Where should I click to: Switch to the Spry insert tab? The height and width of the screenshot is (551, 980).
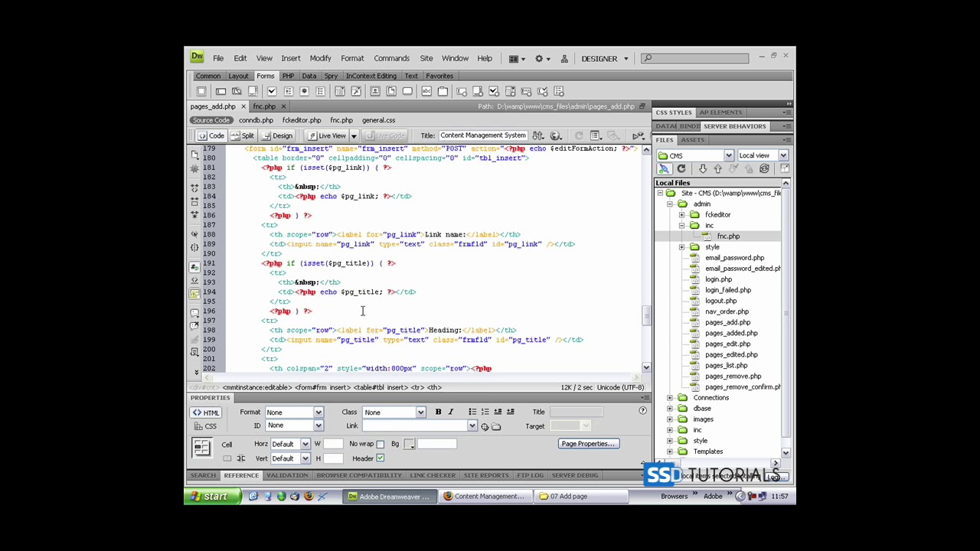(331, 76)
